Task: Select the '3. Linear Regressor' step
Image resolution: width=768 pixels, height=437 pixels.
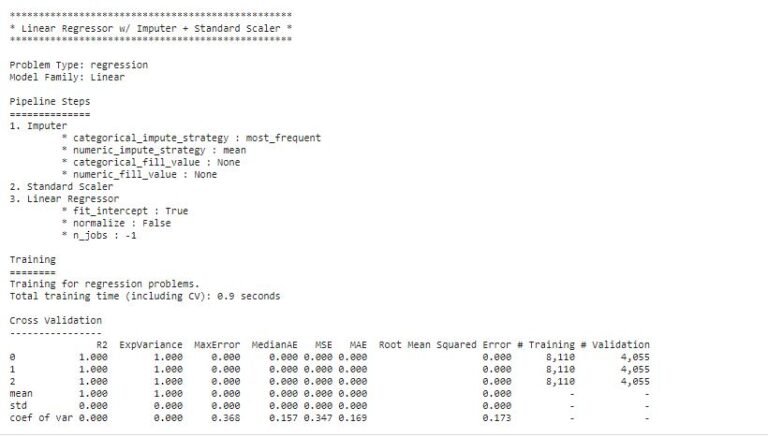Action: point(64,199)
